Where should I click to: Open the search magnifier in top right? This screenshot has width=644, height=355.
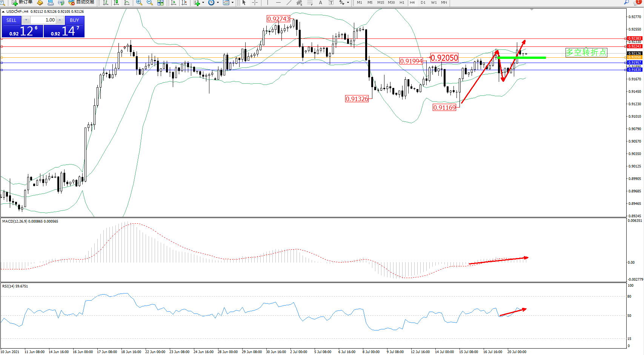pyautogui.click(x=626, y=2)
